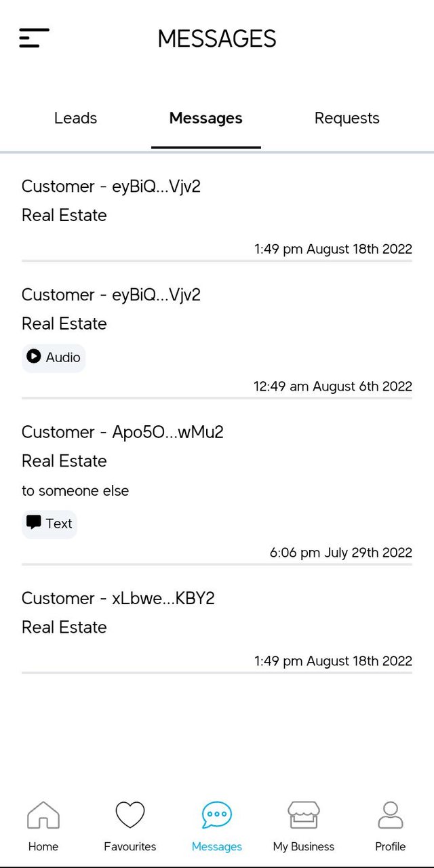Open the Requests tab

(347, 118)
